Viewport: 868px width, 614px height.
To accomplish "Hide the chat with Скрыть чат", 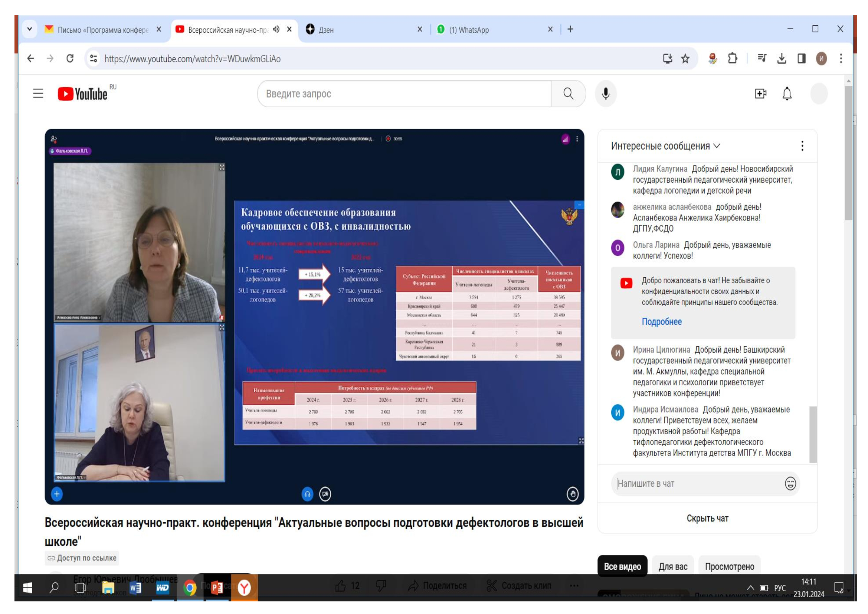I will [x=707, y=518].
